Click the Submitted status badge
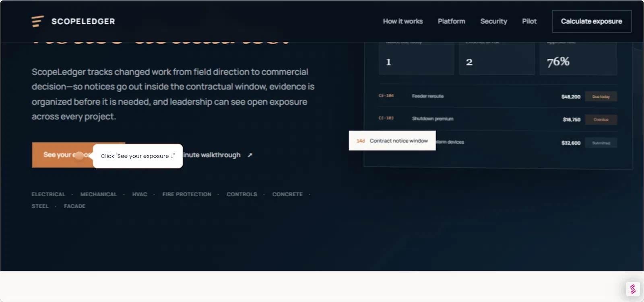The height and width of the screenshot is (302, 644). (601, 143)
